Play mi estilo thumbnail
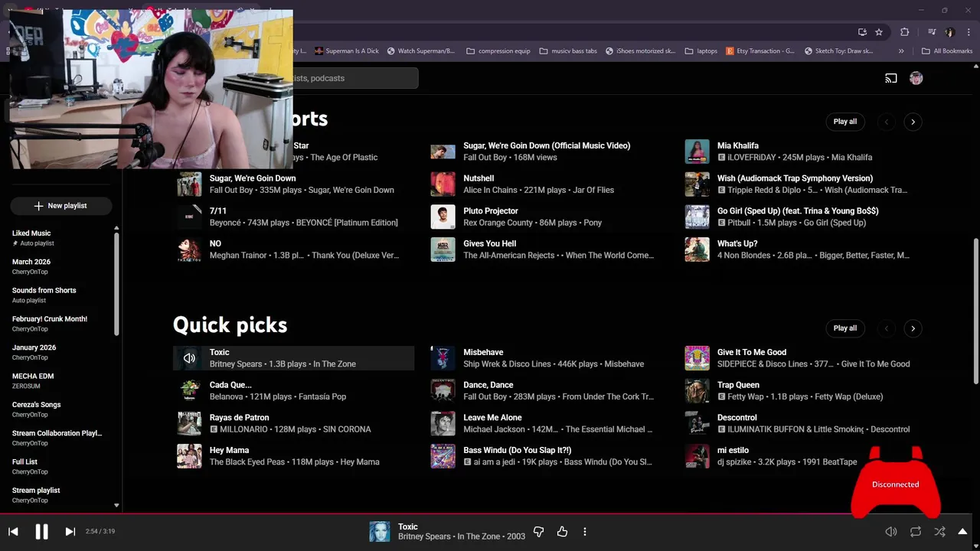The image size is (980, 551). 697,456
